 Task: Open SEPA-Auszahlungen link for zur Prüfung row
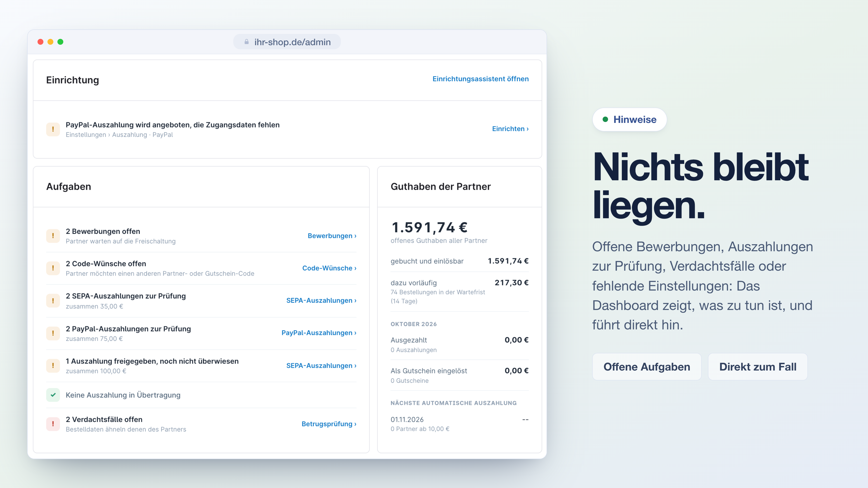coord(321,300)
